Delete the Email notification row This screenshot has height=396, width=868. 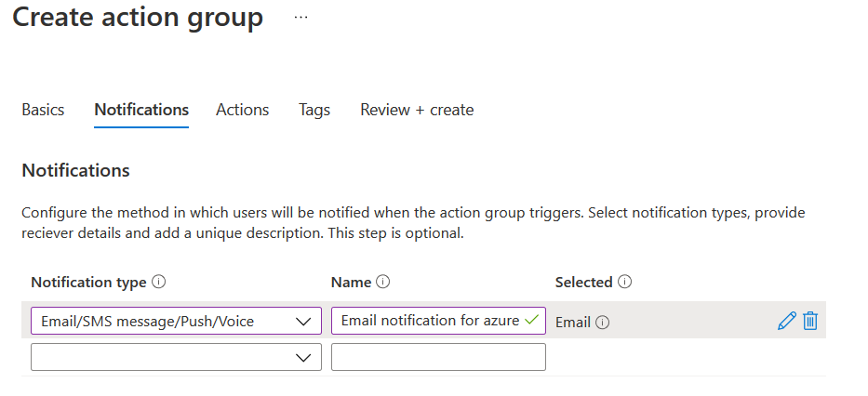pyautogui.click(x=810, y=322)
